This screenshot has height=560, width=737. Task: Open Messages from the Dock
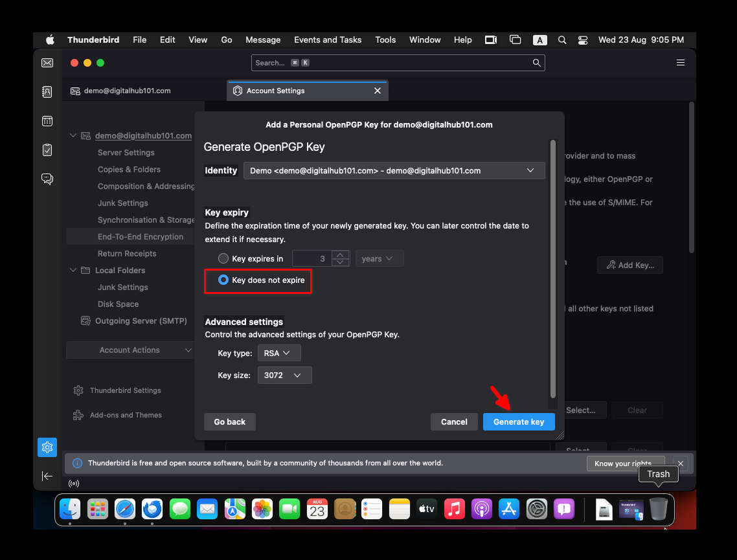(x=179, y=509)
